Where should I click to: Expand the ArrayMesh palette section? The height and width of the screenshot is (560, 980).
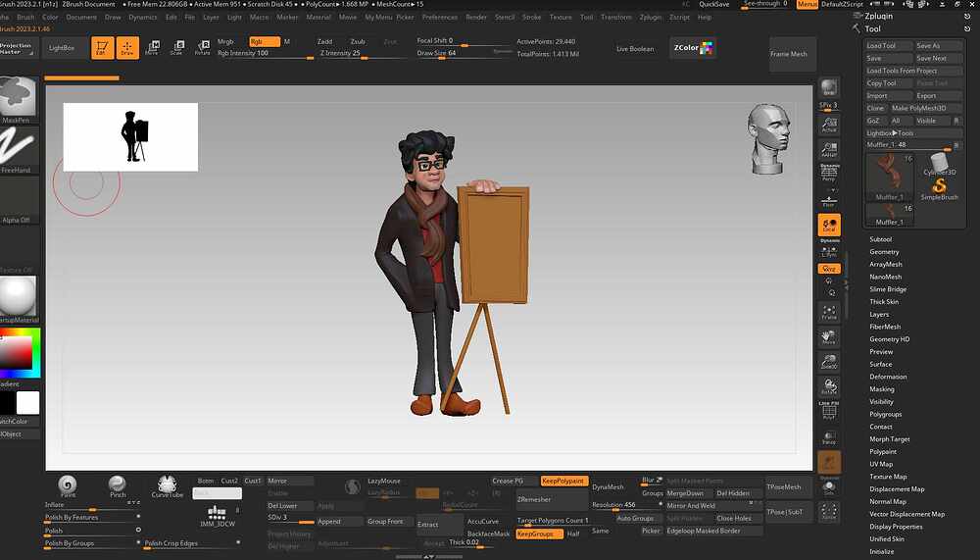(x=886, y=264)
